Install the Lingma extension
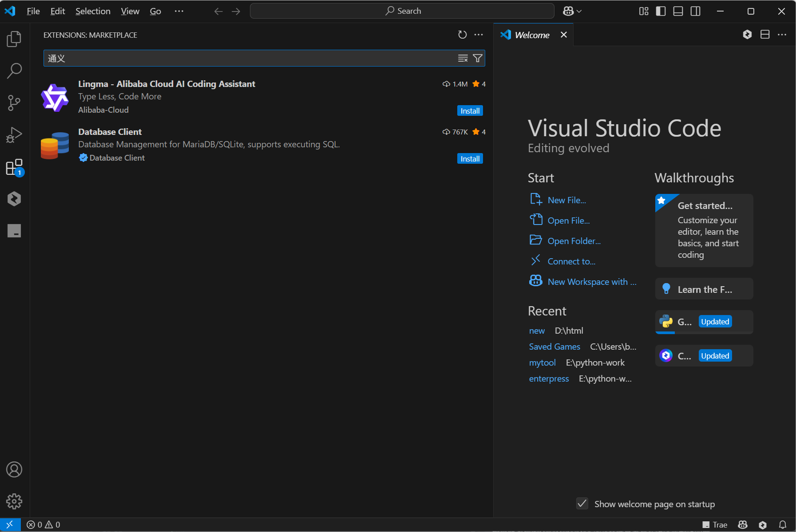This screenshot has width=796, height=532. pos(470,111)
